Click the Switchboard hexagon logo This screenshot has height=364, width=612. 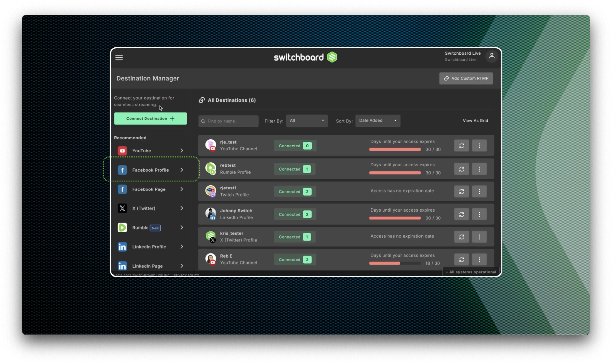click(x=332, y=57)
